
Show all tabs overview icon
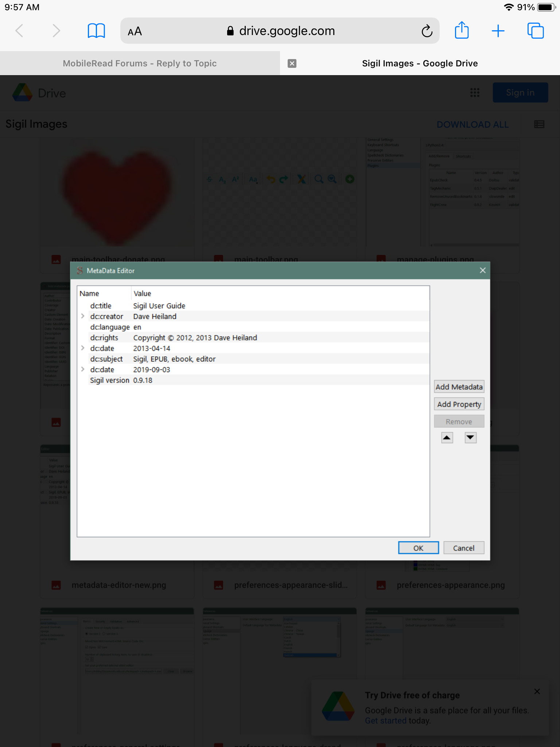(535, 31)
